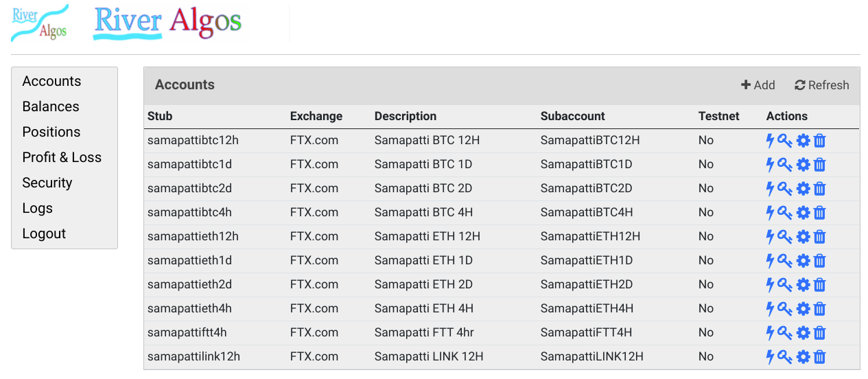
Task: Open gear settings for samapattibtc2d account
Action: [x=803, y=189]
